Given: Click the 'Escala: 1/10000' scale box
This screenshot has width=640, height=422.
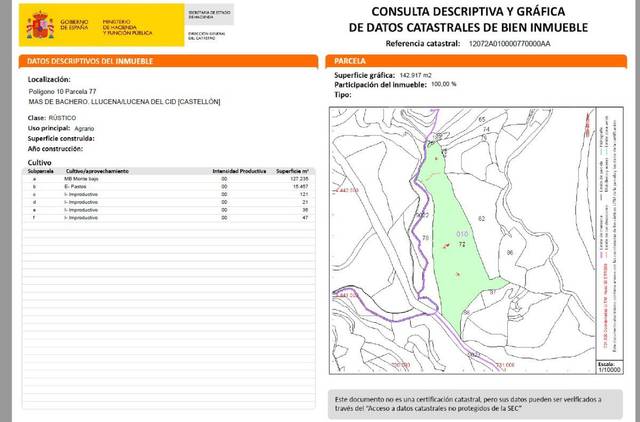Looking at the screenshot, I should [x=609, y=367].
